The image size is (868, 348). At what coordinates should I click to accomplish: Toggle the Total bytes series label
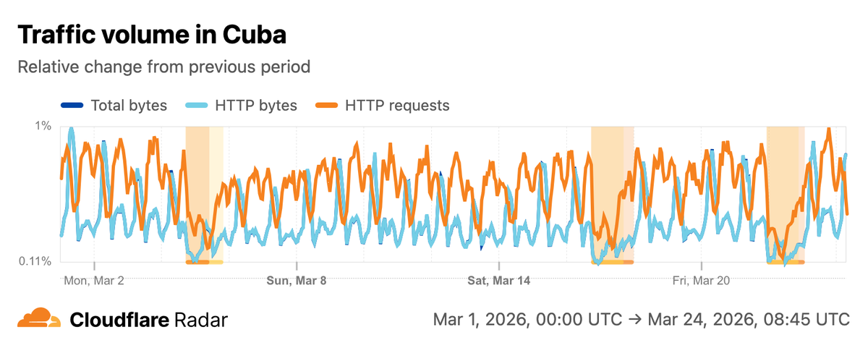(129, 106)
